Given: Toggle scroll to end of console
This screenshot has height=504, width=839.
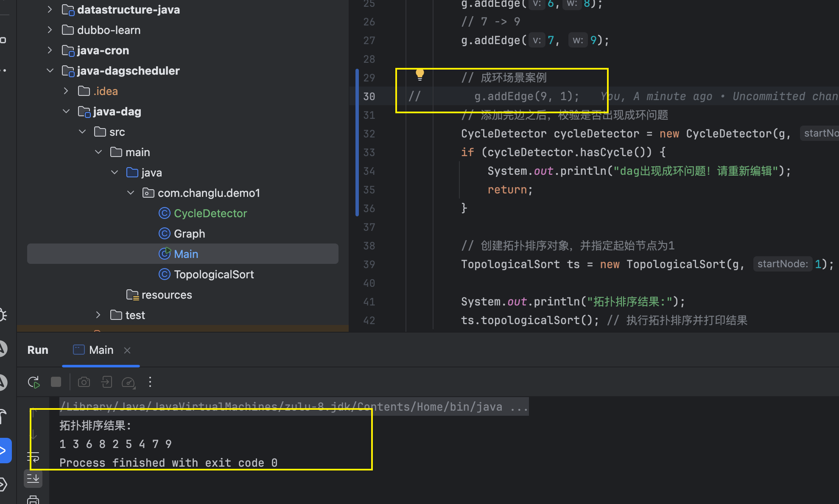Looking at the screenshot, I should click(33, 479).
